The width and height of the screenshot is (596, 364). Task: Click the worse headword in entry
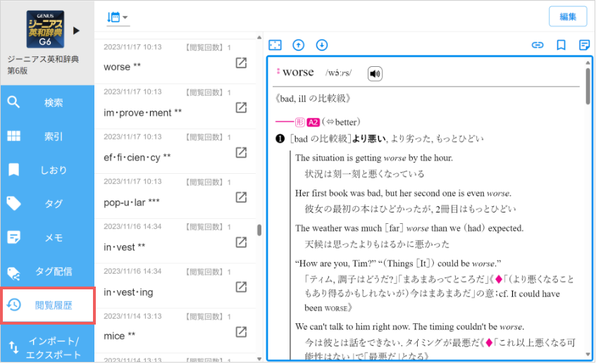(x=298, y=73)
